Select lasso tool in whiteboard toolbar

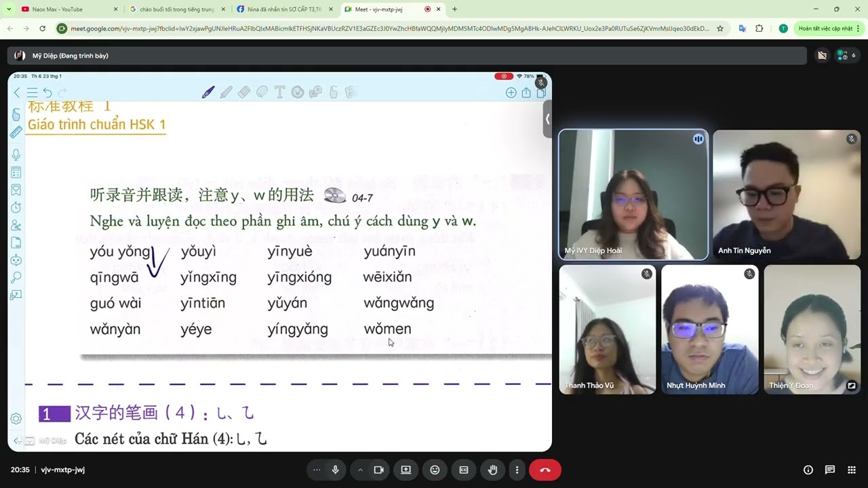pyautogui.click(x=262, y=92)
